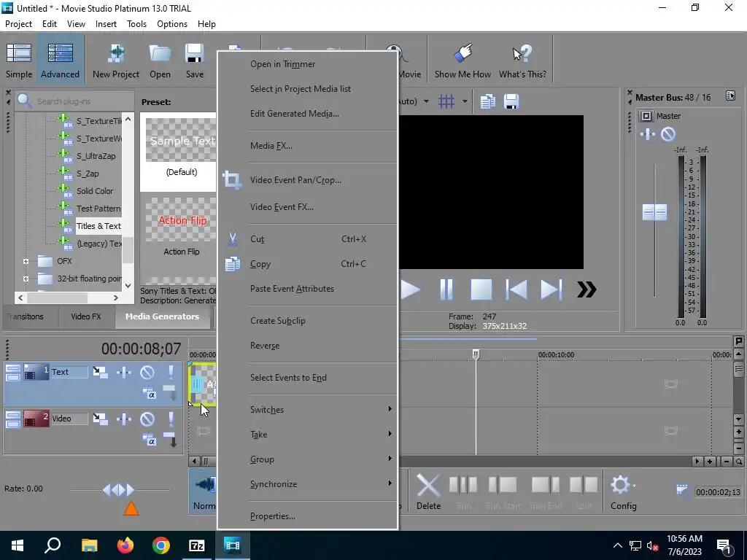Open File Explorer from taskbar
The width and height of the screenshot is (747, 560).
click(x=89, y=545)
